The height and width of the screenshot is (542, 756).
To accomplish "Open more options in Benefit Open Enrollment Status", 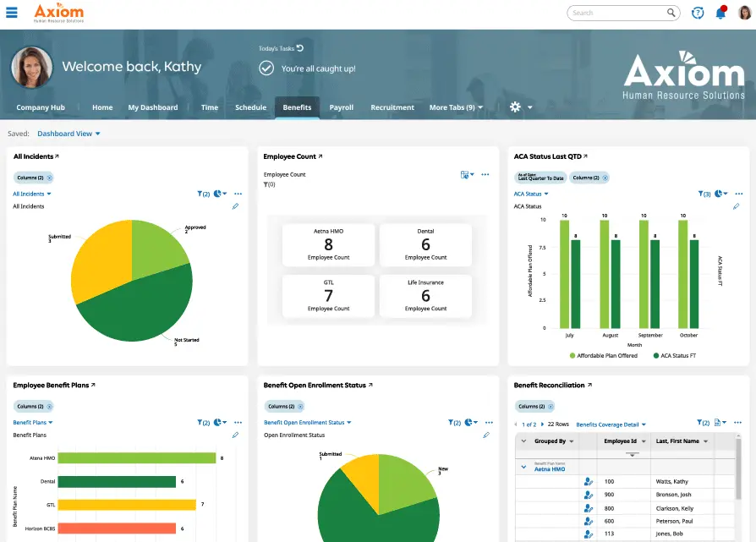I will tap(489, 423).
